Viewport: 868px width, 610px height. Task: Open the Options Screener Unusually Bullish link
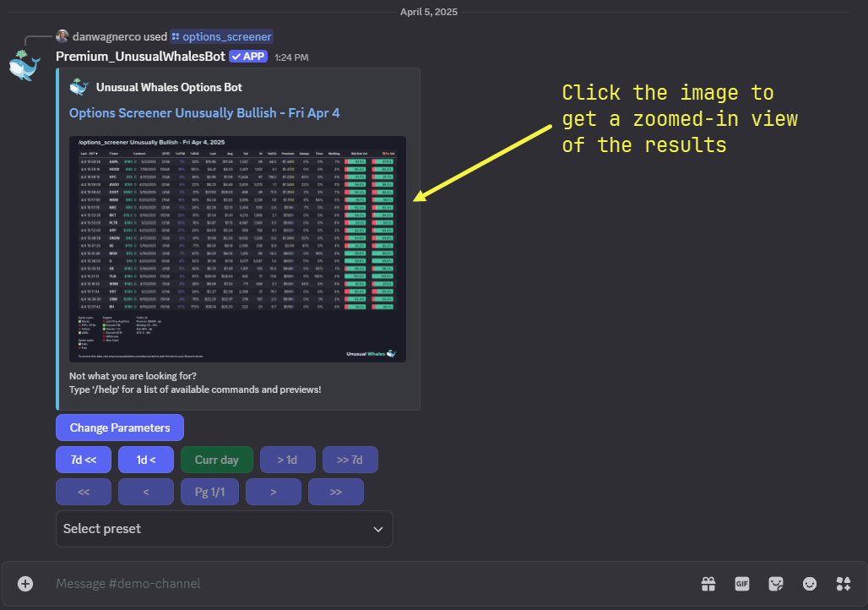[x=204, y=113]
